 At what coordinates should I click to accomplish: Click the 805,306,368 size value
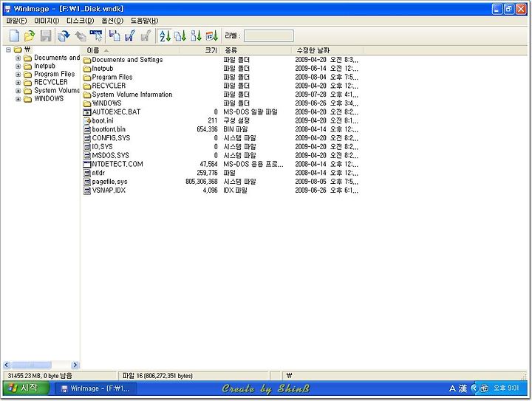202,182
